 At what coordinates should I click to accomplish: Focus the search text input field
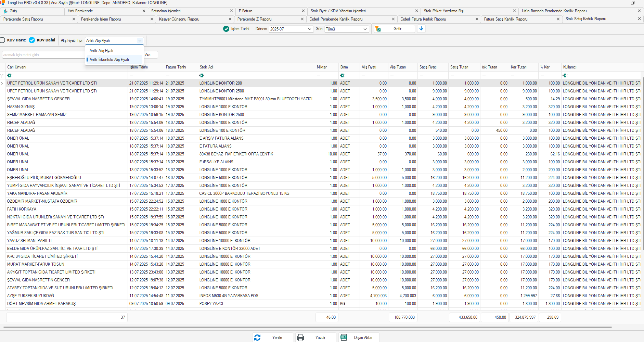(43, 55)
